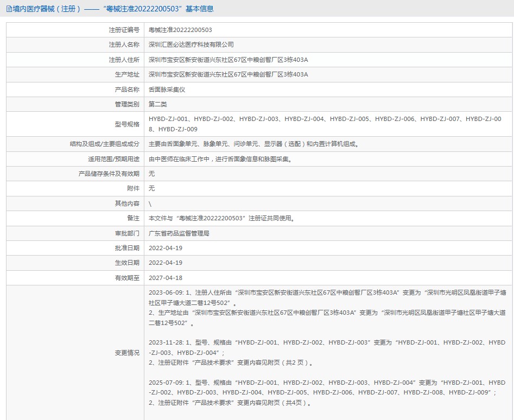The width and height of the screenshot is (514, 420).
Task: Select the 有效期至 label
Action: pyautogui.click(x=127, y=278)
